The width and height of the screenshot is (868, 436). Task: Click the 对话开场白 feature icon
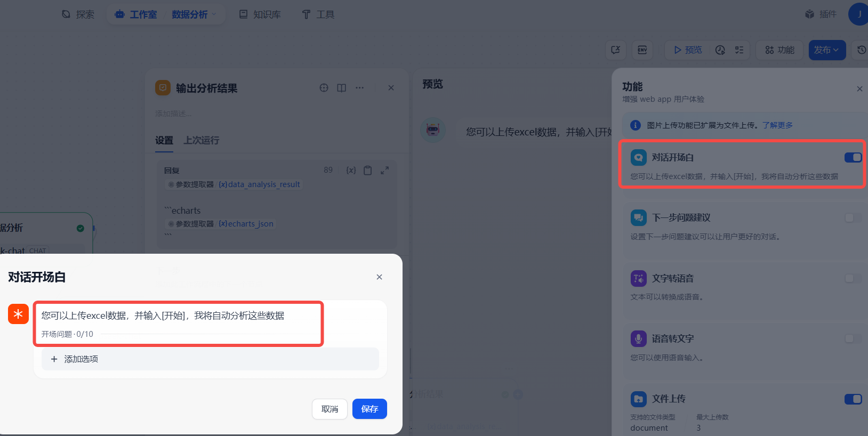tap(639, 157)
